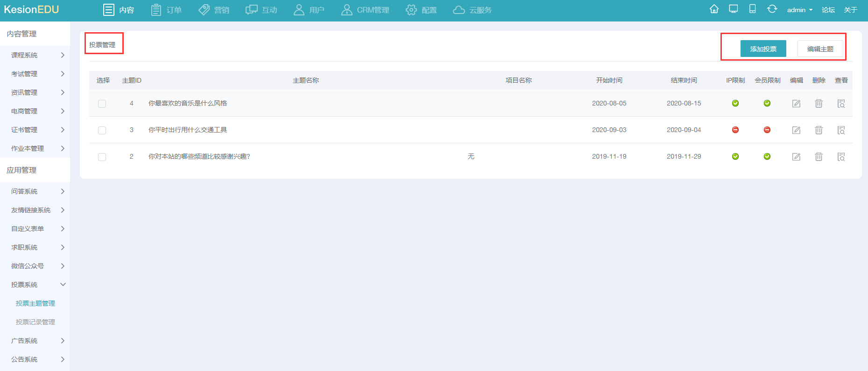Expand 作业本管理 sidebar section

point(35,148)
